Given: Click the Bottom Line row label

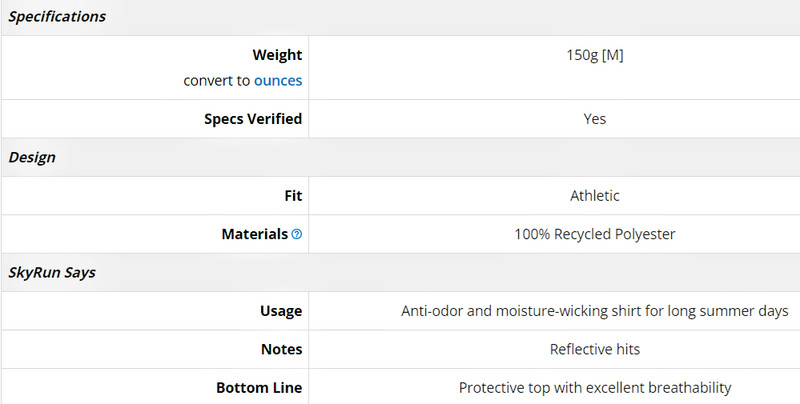Looking at the screenshot, I should [259, 388].
